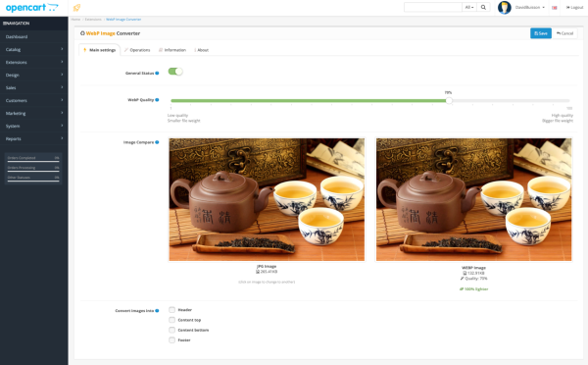
Task: Click the WebP Quality slider handle
Action: [x=449, y=100]
